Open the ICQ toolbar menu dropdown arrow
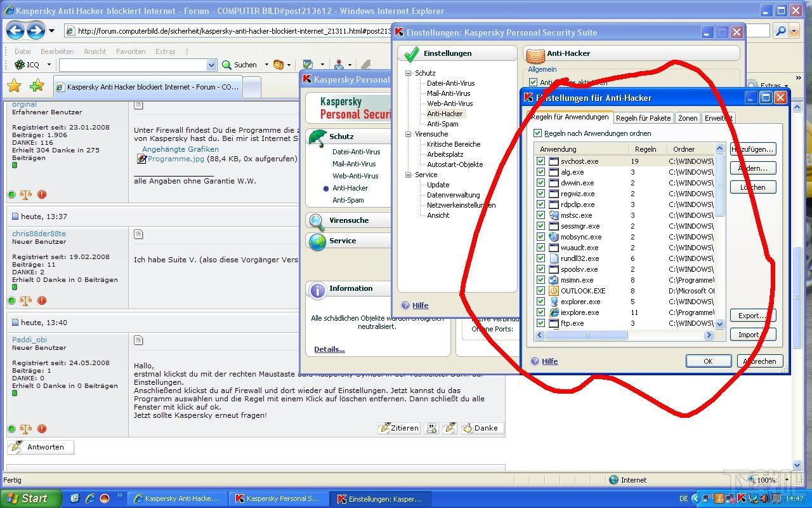The width and height of the screenshot is (812, 508). pyautogui.click(x=49, y=65)
